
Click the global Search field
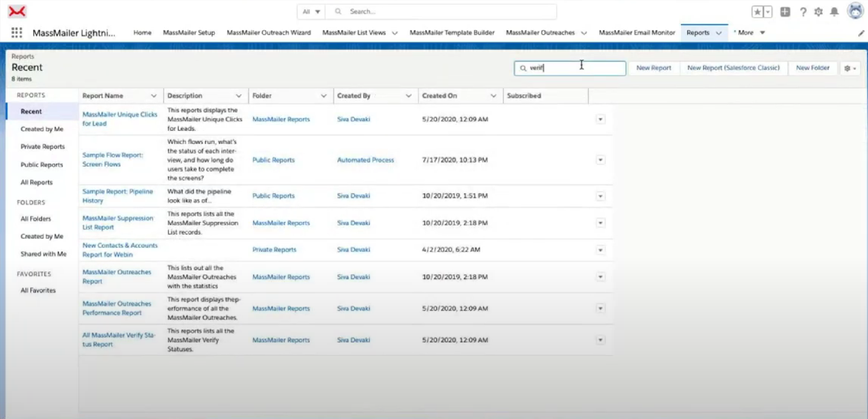(x=441, y=12)
